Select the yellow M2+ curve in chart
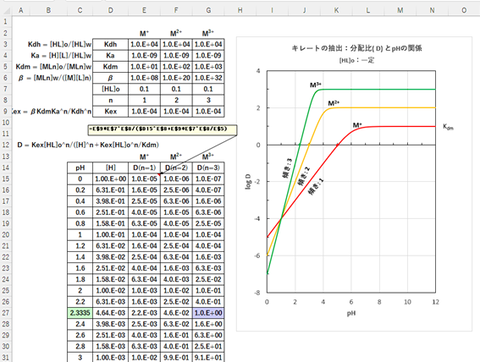Screen dimensions: 480x362 tap(383, 108)
